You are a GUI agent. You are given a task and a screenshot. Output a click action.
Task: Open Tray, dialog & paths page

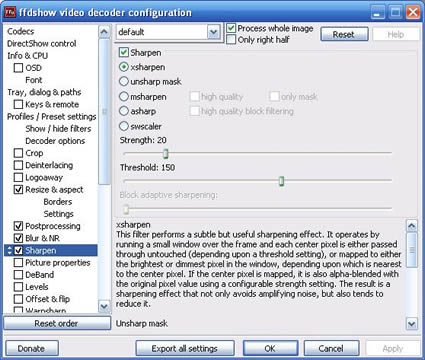click(x=44, y=92)
